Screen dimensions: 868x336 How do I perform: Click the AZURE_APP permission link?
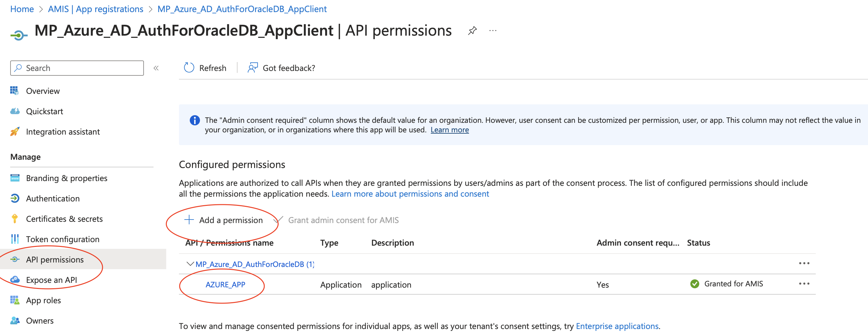tap(225, 284)
